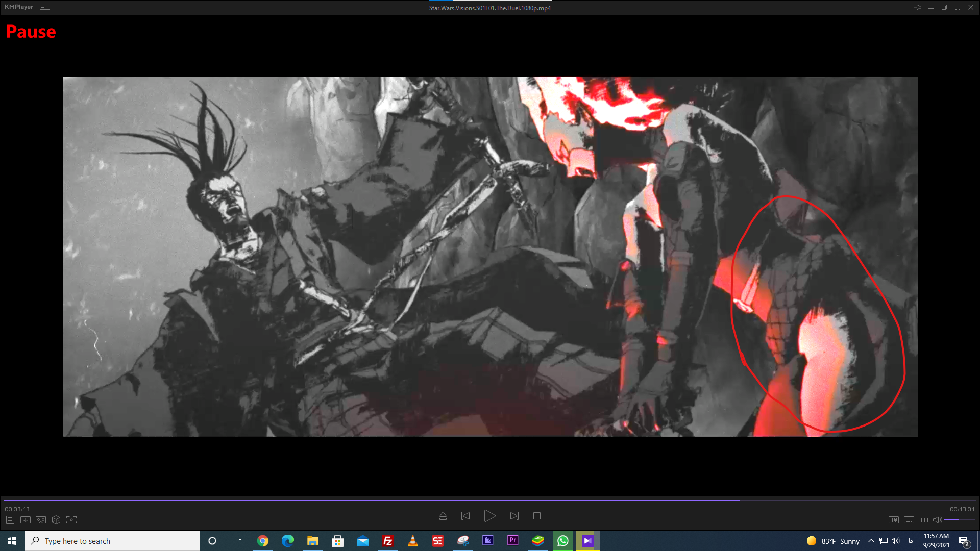Click the video seek progress bar
This screenshot has height=551, width=980.
[490, 500]
